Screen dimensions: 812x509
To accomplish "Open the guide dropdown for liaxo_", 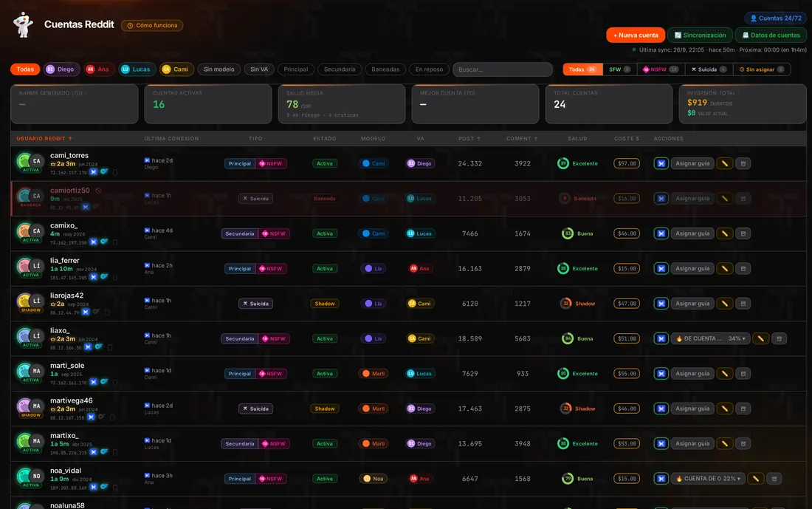I will click(710, 338).
